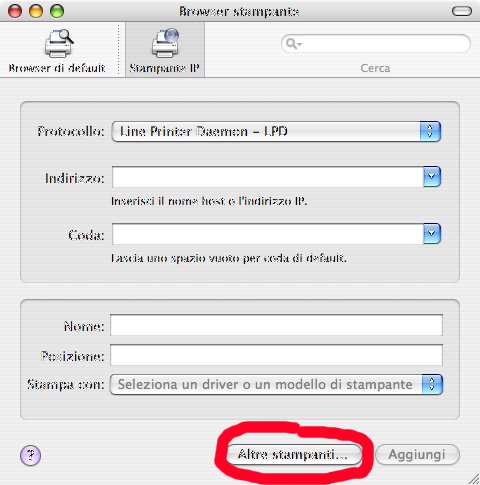
Task: Click the resize grip in the window corner
Action: [474, 479]
